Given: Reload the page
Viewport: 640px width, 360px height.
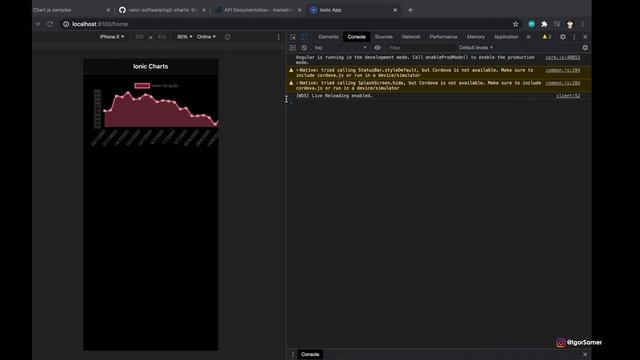Looking at the screenshot, I should pyautogui.click(x=50, y=24).
